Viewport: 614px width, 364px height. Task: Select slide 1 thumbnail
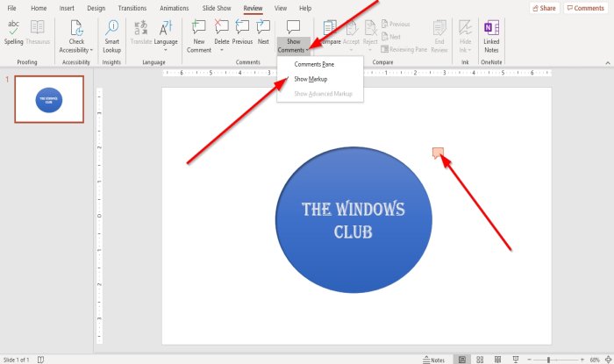49,99
